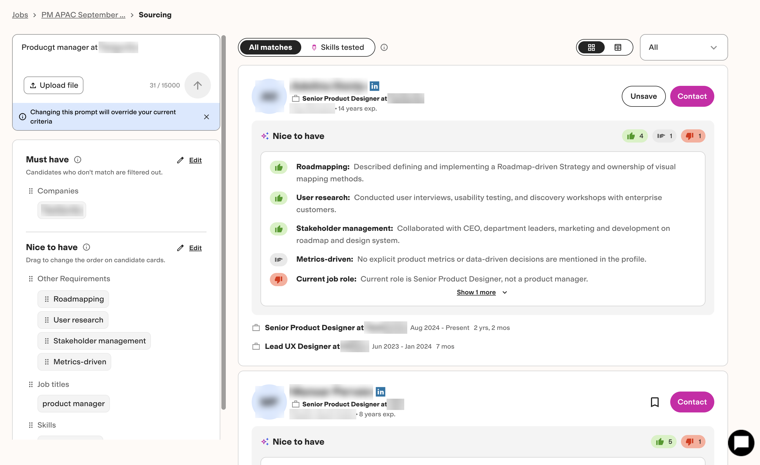Click neutral icon beside Metrics-driven
760x465 pixels.
pos(279,260)
